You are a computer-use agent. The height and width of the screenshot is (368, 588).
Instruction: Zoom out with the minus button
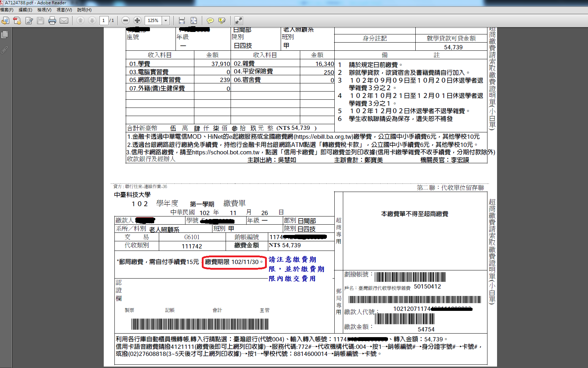[x=125, y=21]
